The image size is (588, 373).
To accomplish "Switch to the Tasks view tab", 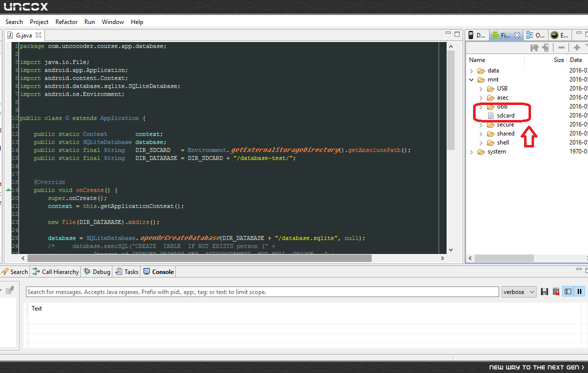I will pos(127,271).
